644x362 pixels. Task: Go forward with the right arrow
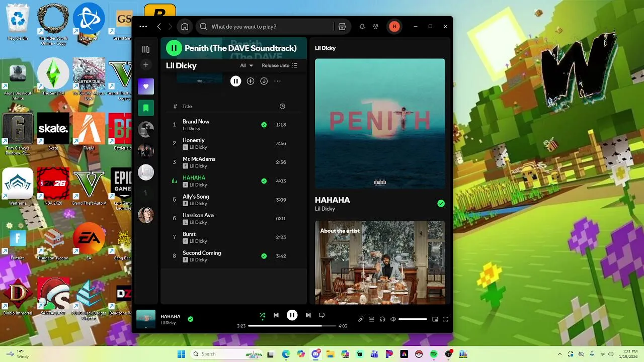[x=170, y=27]
